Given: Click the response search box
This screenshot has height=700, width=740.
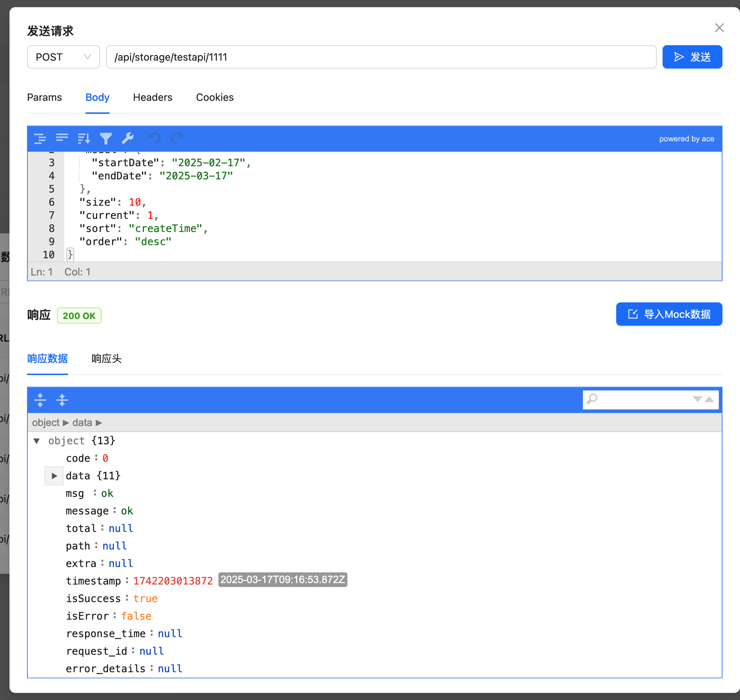Looking at the screenshot, I should tap(644, 400).
